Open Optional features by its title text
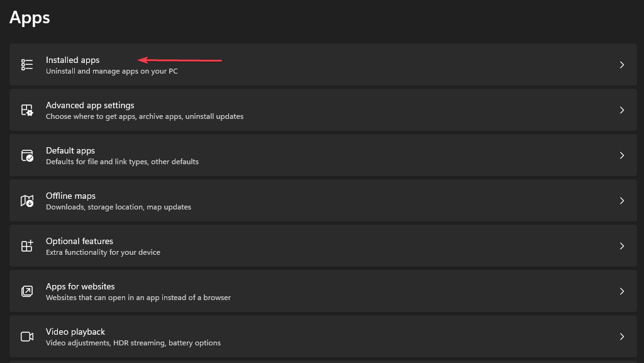 (79, 241)
